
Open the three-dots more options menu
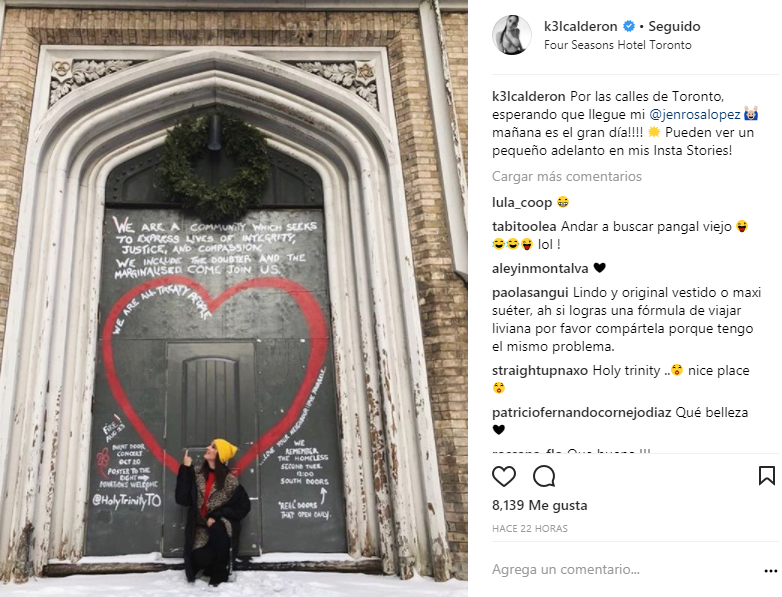771,571
